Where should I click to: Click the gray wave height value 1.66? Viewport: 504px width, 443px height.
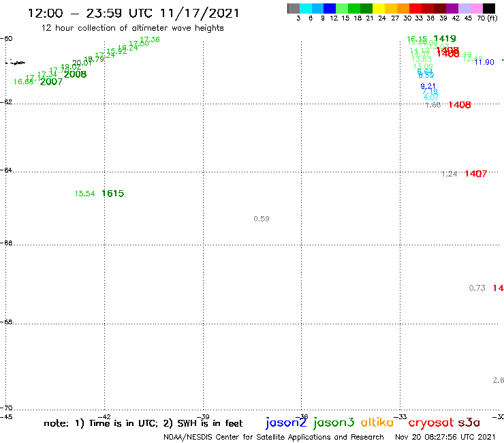433,105
